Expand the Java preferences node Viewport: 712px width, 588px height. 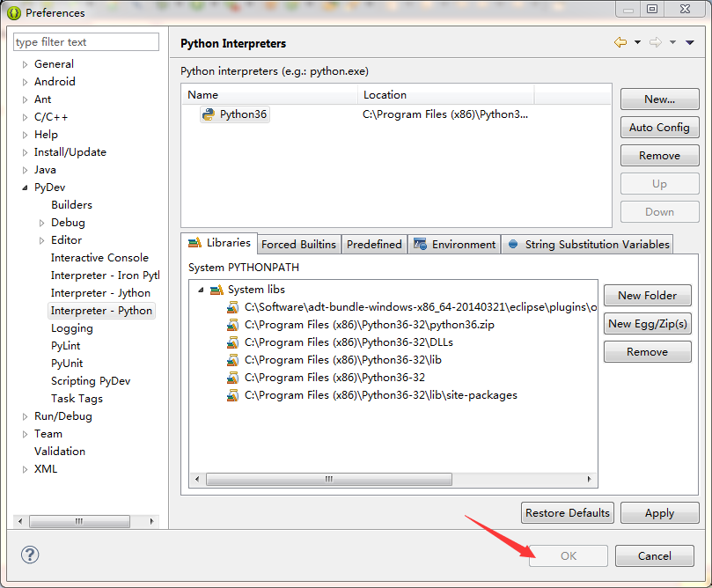(25, 170)
